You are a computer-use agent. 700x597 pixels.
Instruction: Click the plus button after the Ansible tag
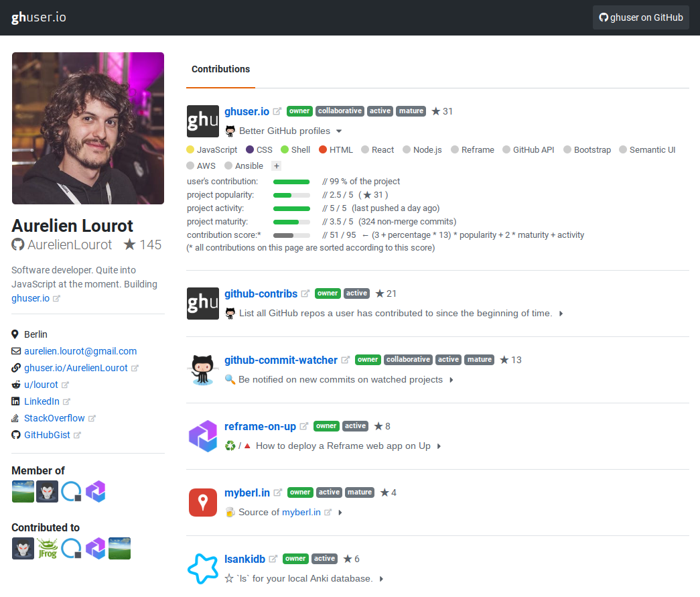[x=277, y=166]
